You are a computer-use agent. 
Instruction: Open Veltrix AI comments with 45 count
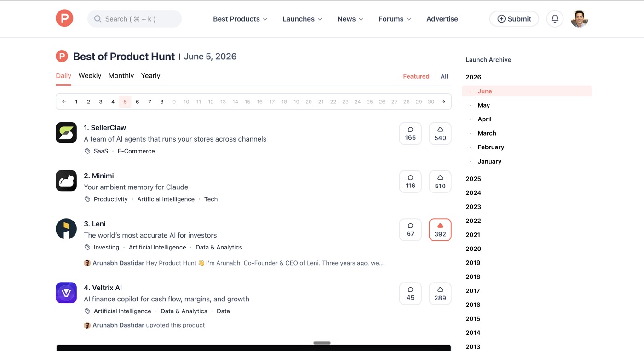[410, 294]
